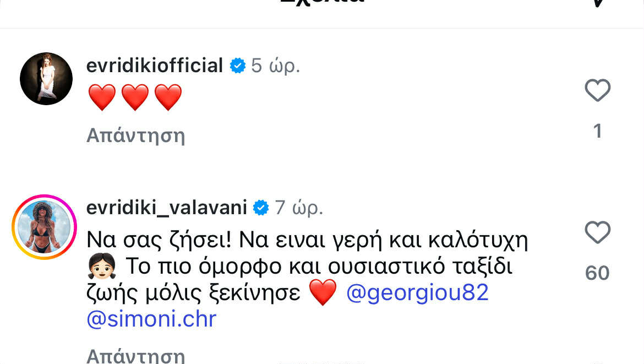Tap the 7 ώρ. timestamp
644x364 pixels.
click(299, 208)
